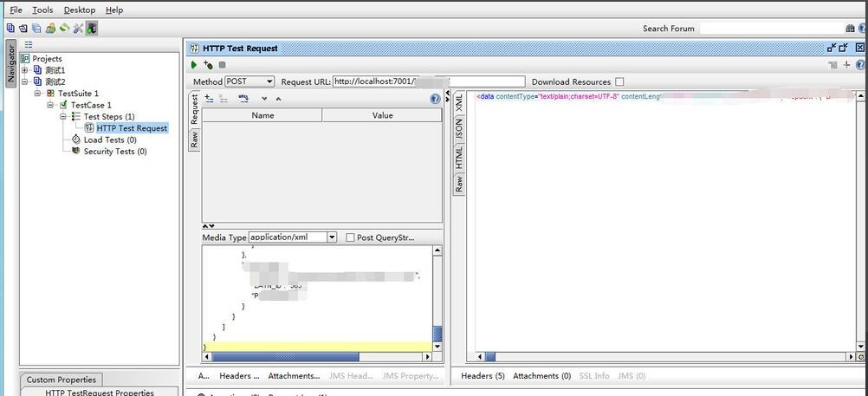Viewport: 868px width, 396px height.
Task: Click the HTTP icon in editor title bar
Action: pyautogui.click(x=195, y=49)
